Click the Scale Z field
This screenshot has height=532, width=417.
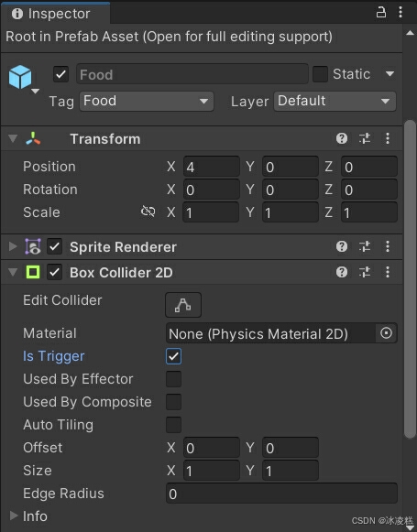(369, 212)
